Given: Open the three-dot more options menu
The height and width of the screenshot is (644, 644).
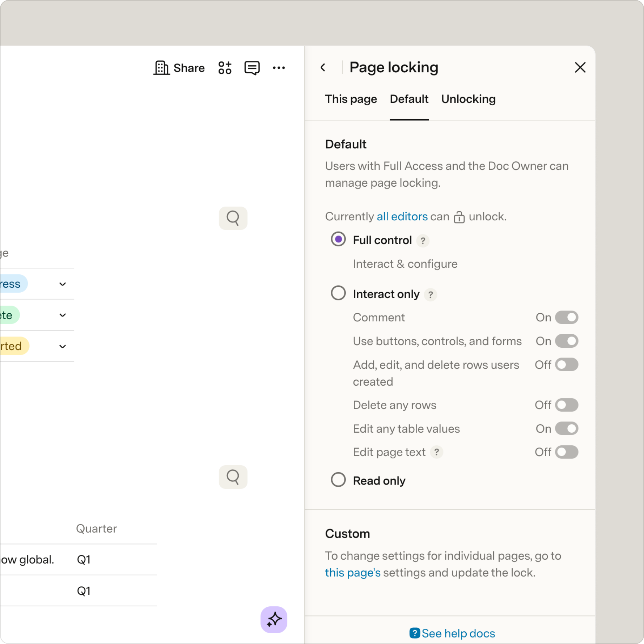Looking at the screenshot, I should click(279, 68).
